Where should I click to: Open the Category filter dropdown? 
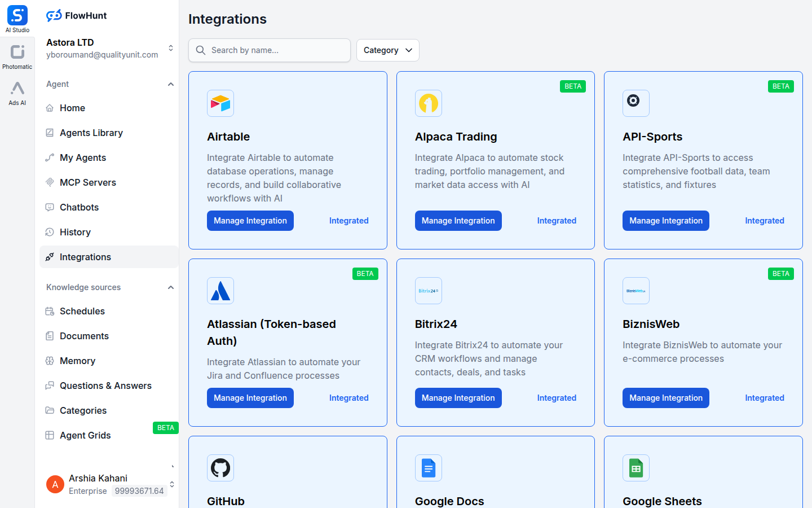click(387, 50)
